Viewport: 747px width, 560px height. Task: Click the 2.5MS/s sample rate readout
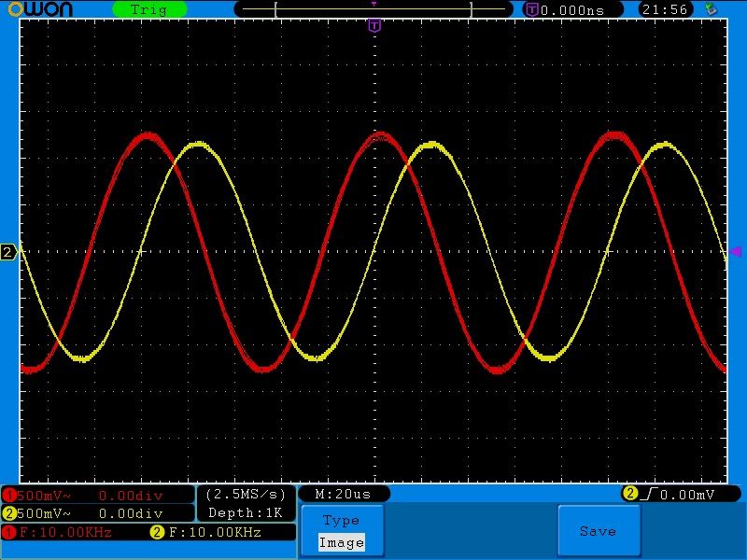pos(246,494)
